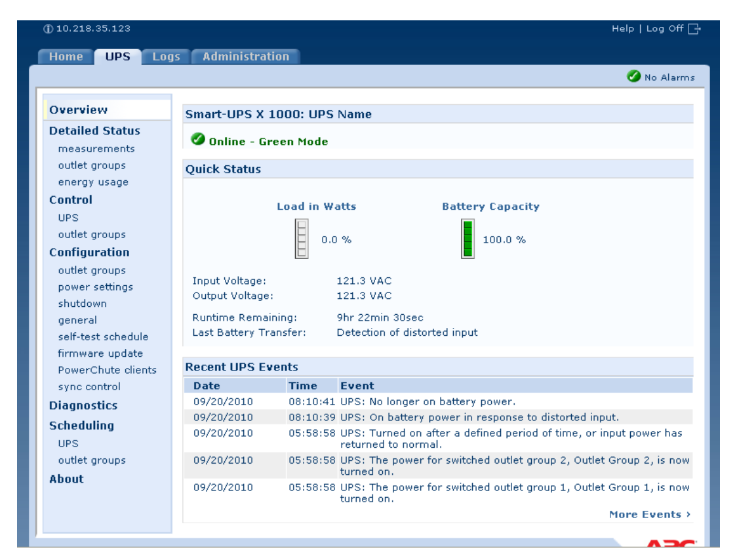Click the Load in Watts gauge

(x=301, y=239)
